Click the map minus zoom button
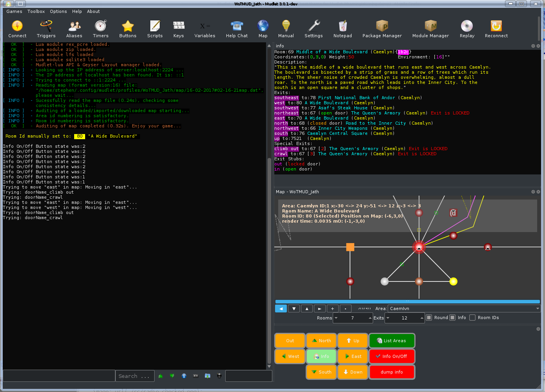 [x=345, y=309]
